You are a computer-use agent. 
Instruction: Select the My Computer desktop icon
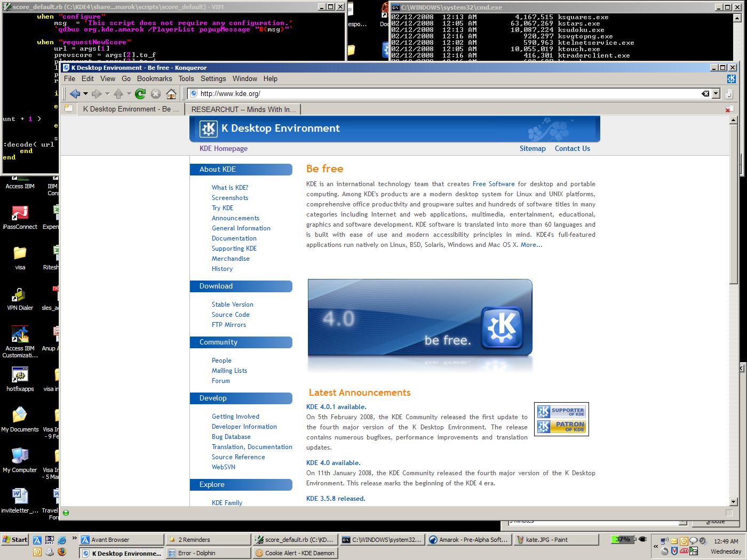tap(20, 459)
